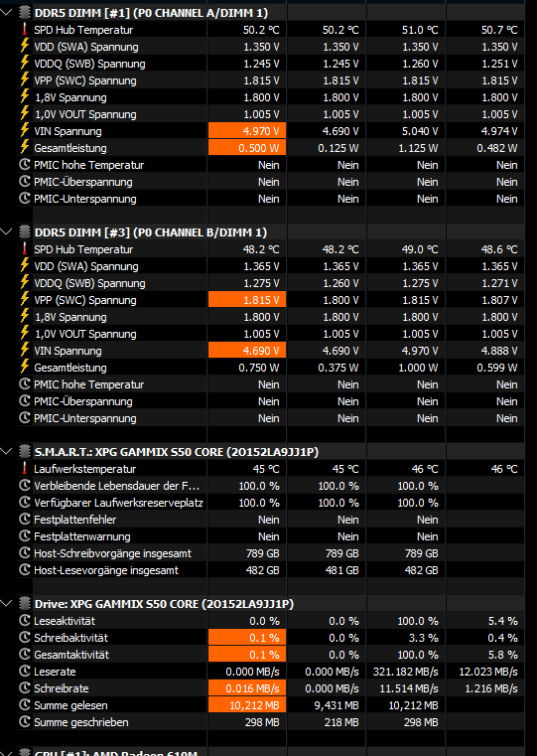Click chip icon of S.M.A.R.T. XPG GAMMIX group
The image size is (537, 756).
click(x=25, y=452)
